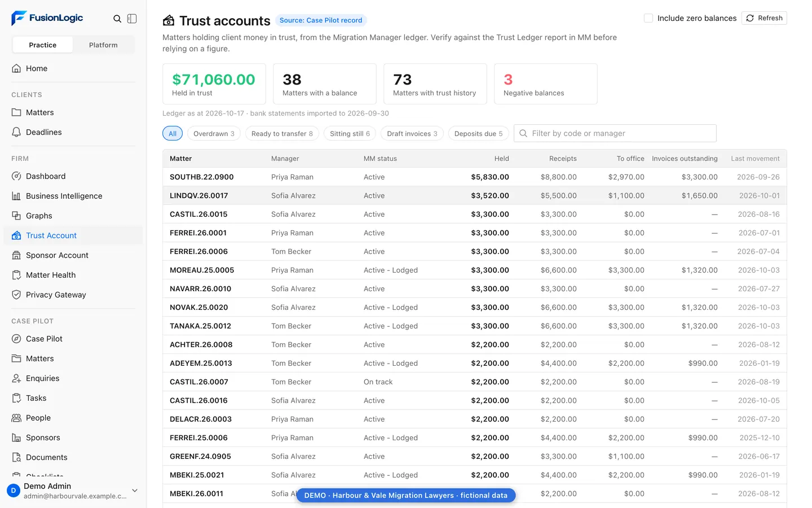Click the Dashboard gauge icon
The image size is (812, 508).
[x=16, y=176]
